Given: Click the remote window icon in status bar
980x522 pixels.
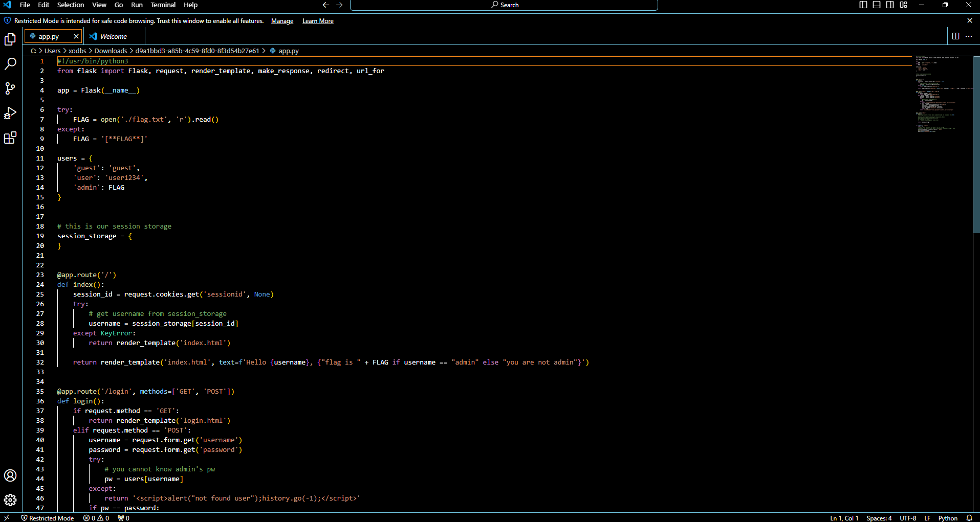Looking at the screenshot, I should (x=7, y=518).
